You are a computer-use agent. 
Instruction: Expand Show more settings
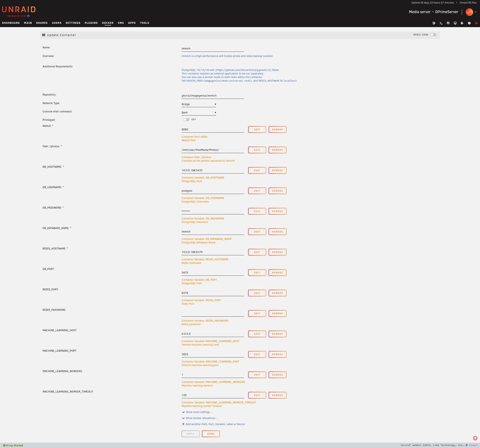(199, 412)
